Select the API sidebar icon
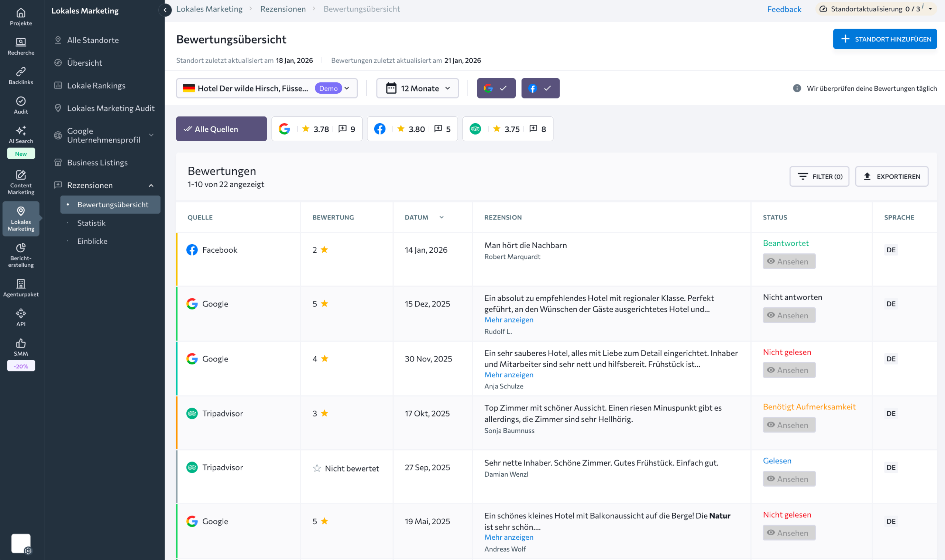Screen dimensions: 945x560 click(21, 316)
